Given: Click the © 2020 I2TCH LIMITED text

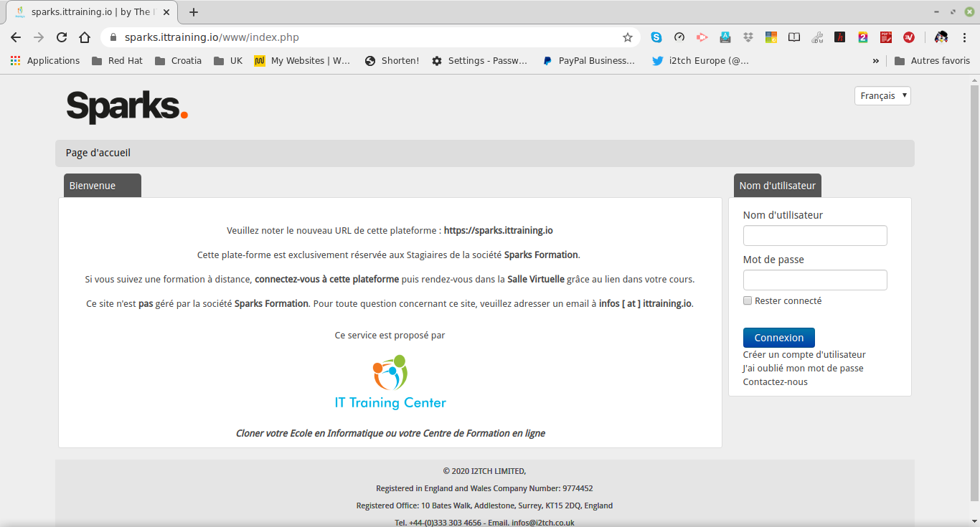Looking at the screenshot, I should click(x=485, y=471).
